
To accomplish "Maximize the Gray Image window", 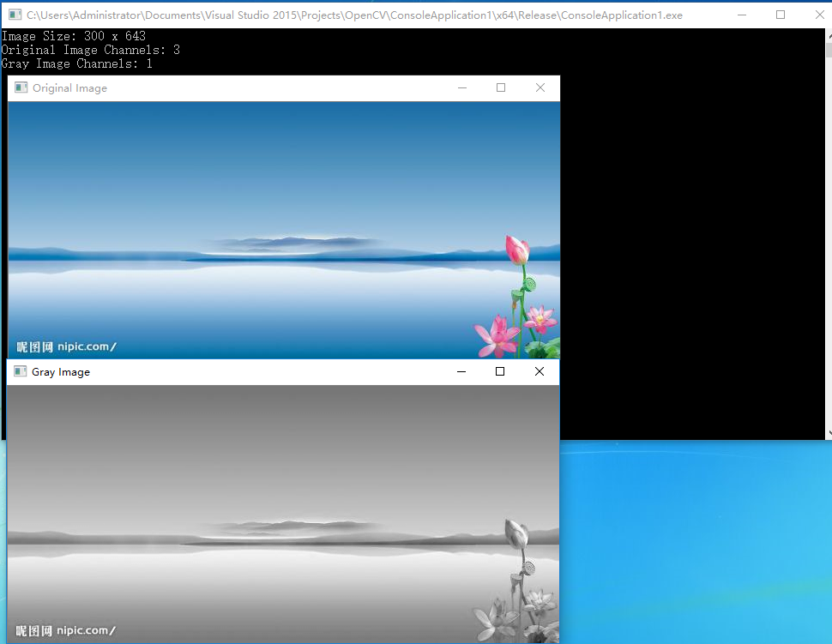I will tap(500, 371).
